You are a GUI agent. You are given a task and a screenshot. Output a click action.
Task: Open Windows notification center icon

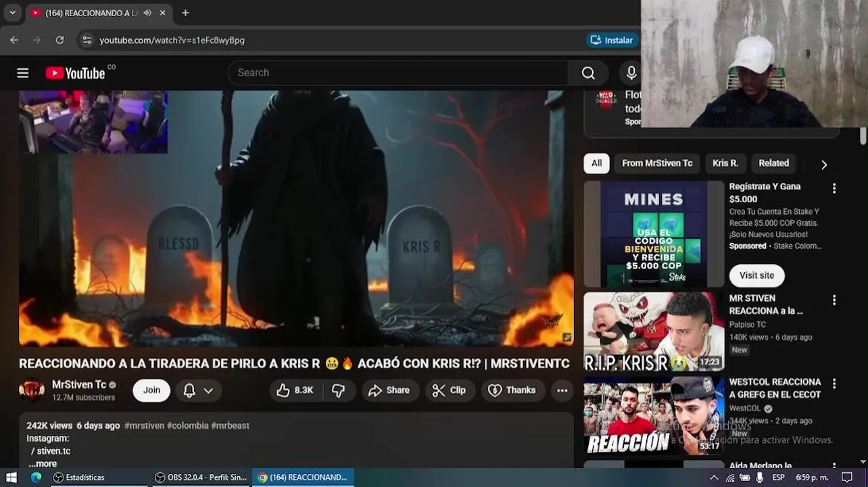(847, 478)
